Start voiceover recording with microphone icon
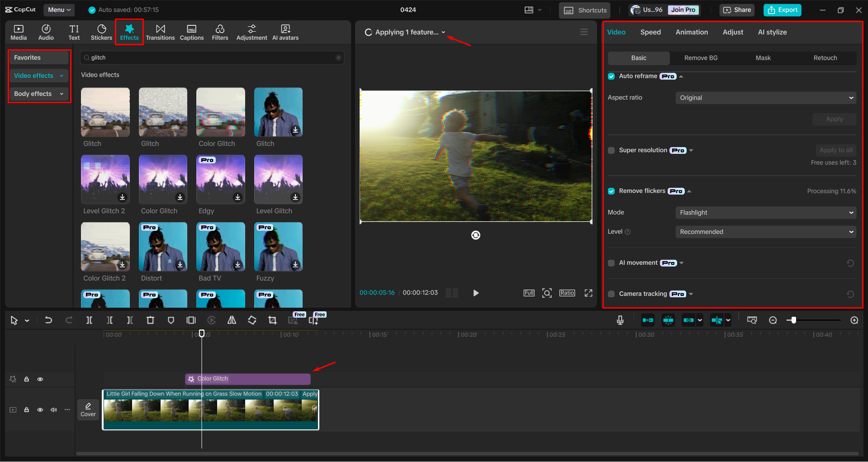Screen dimensions: 868x462 click(x=620, y=320)
